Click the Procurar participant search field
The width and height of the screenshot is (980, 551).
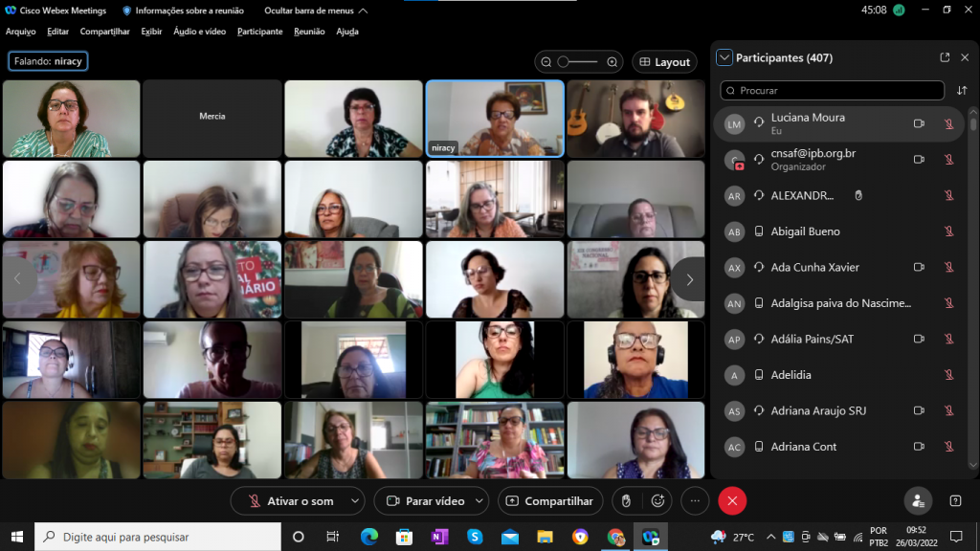[832, 91]
